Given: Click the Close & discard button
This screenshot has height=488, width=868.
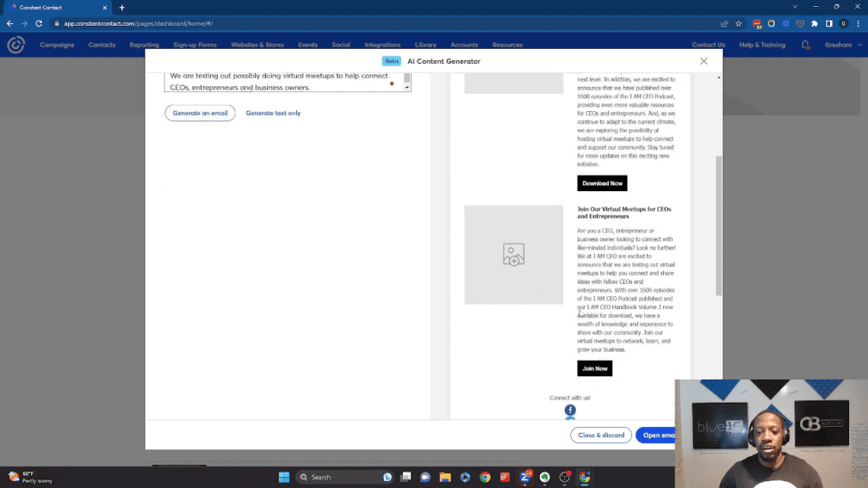Looking at the screenshot, I should (x=601, y=435).
